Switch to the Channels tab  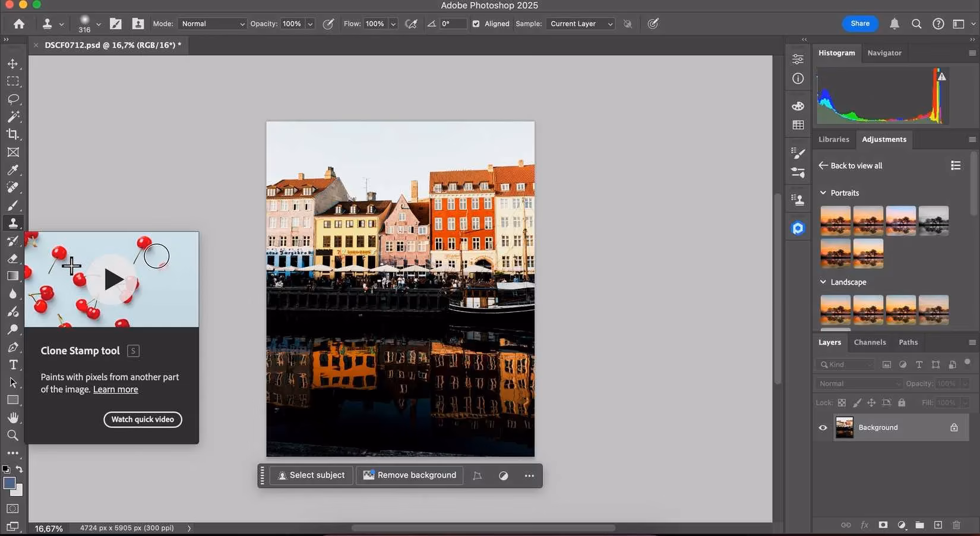coord(870,342)
